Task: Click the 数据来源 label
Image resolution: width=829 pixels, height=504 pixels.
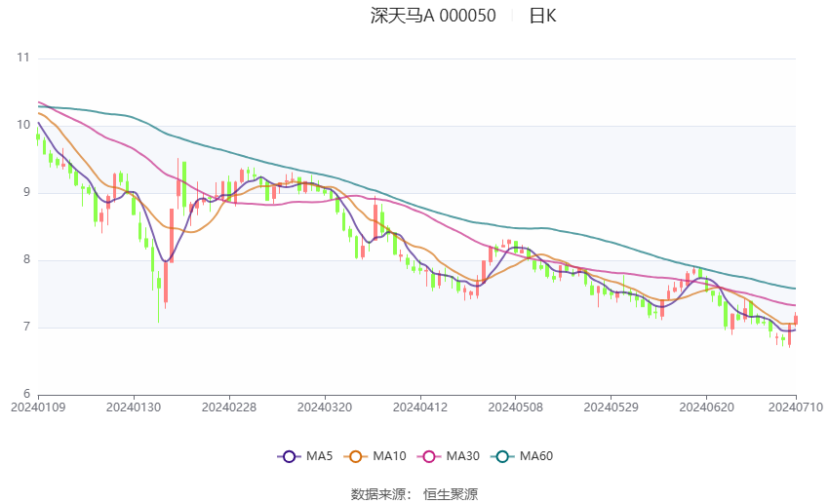Action: (378, 494)
